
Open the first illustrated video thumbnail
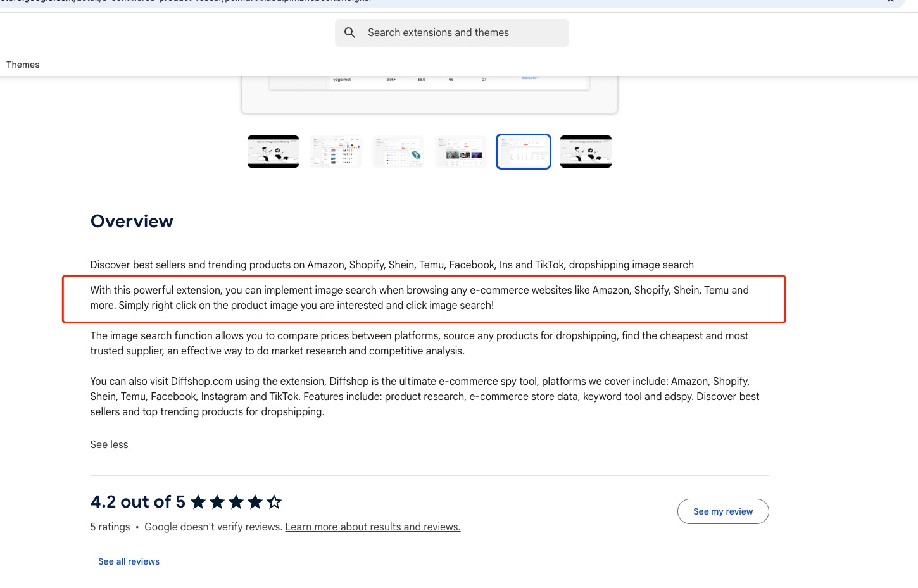click(273, 151)
